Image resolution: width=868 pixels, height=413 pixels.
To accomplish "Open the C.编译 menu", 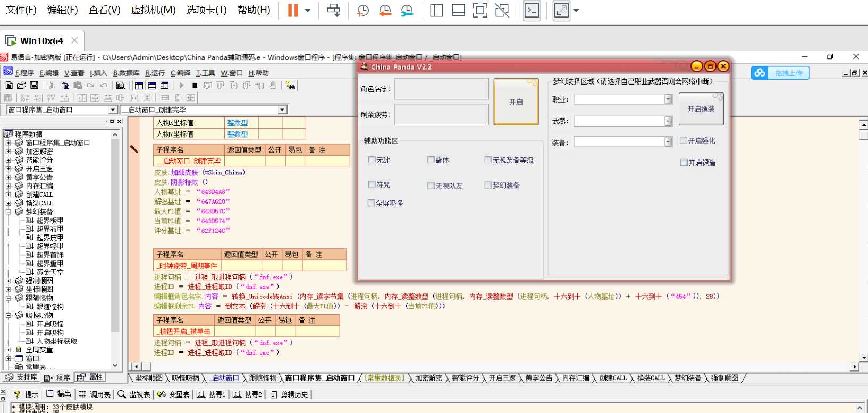I will pos(180,73).
